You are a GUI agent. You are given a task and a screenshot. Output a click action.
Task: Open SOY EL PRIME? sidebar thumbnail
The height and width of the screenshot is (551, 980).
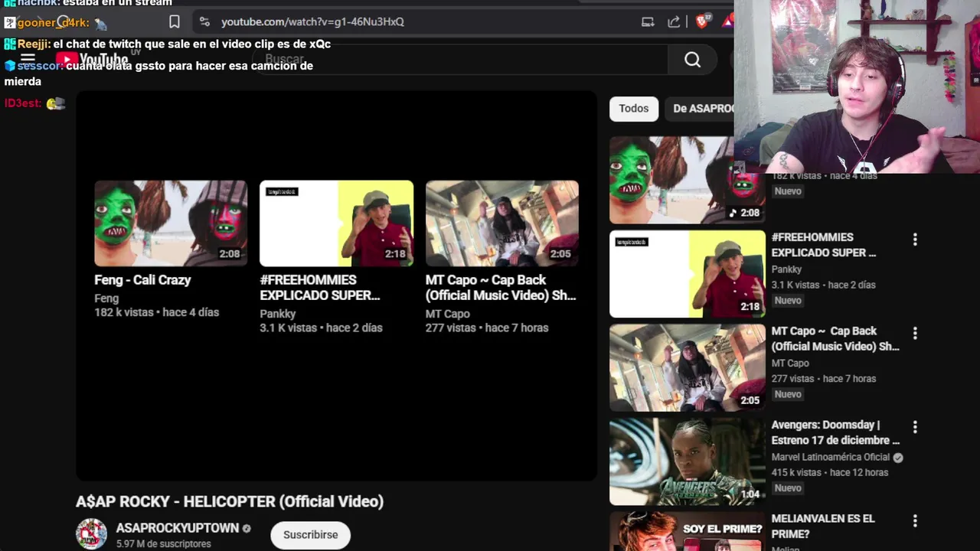click(x=687, y=531)
